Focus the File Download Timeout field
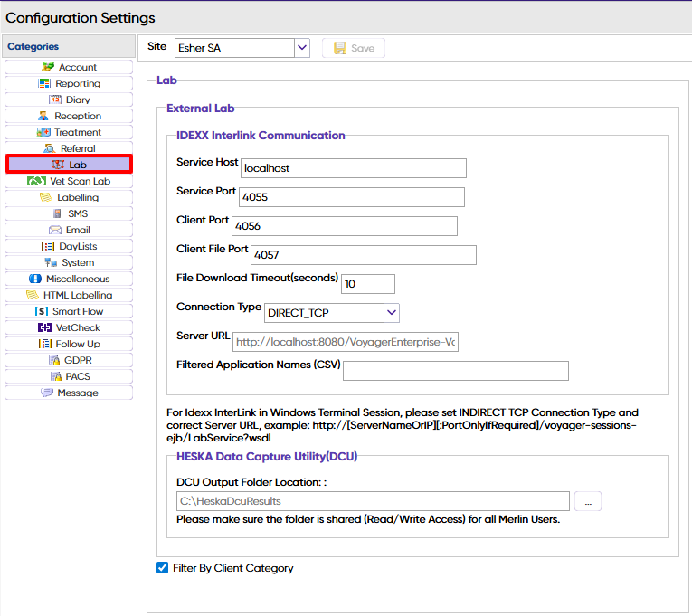Image resolution: width=692 pixels, height=616 pixels. tap(367, 284)
